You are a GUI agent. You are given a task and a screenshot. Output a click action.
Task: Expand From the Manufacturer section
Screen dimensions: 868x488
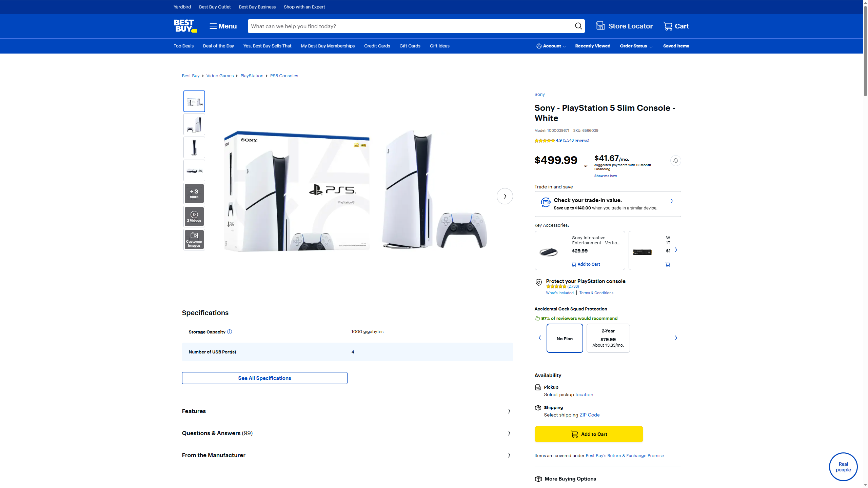point(347,455)
